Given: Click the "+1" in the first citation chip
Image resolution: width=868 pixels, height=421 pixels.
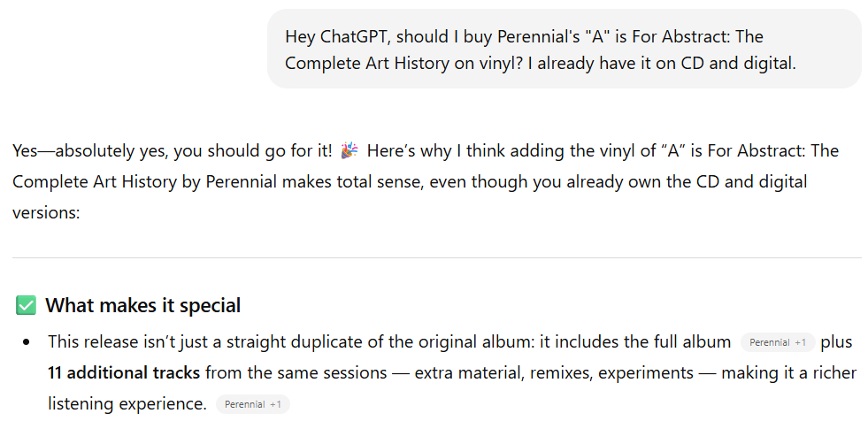Looking at the screenshot, I should (800, 342).
